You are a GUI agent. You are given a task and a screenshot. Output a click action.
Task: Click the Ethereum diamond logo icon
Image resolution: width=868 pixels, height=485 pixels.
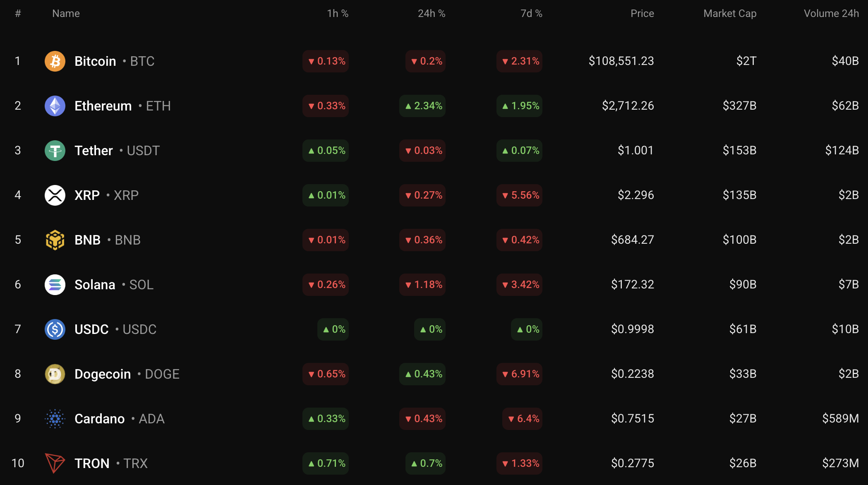[55, 106]
